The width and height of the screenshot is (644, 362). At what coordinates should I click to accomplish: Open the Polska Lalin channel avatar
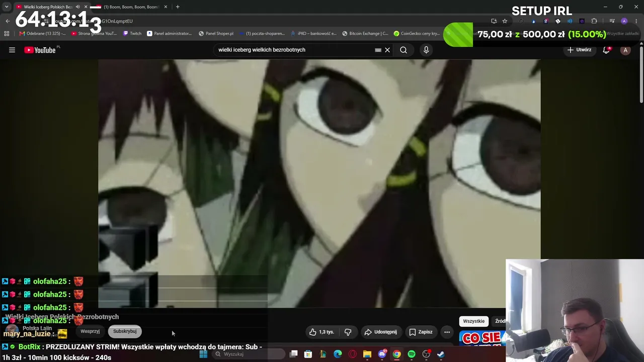pyautogui.click(x=12, y=330)
